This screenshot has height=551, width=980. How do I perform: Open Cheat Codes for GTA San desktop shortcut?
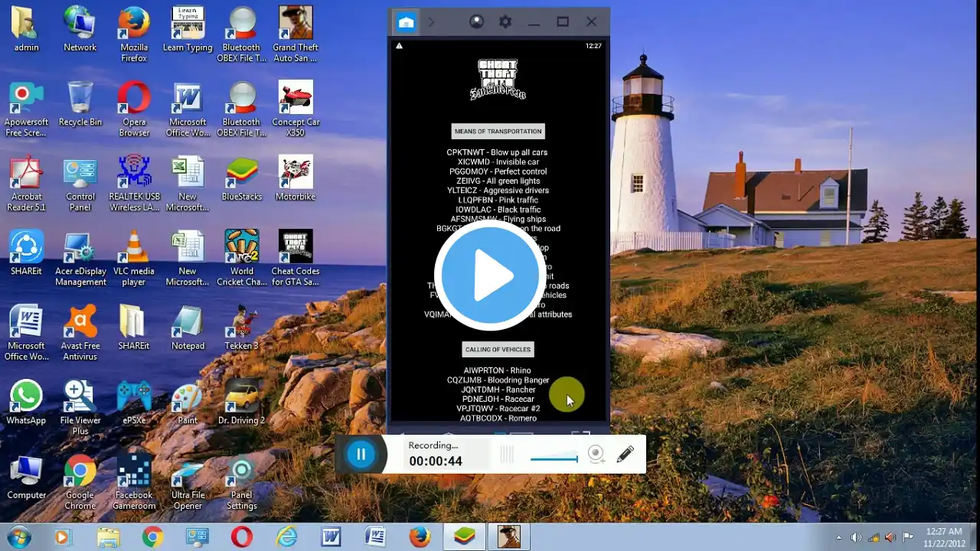[x=296, y=258]
